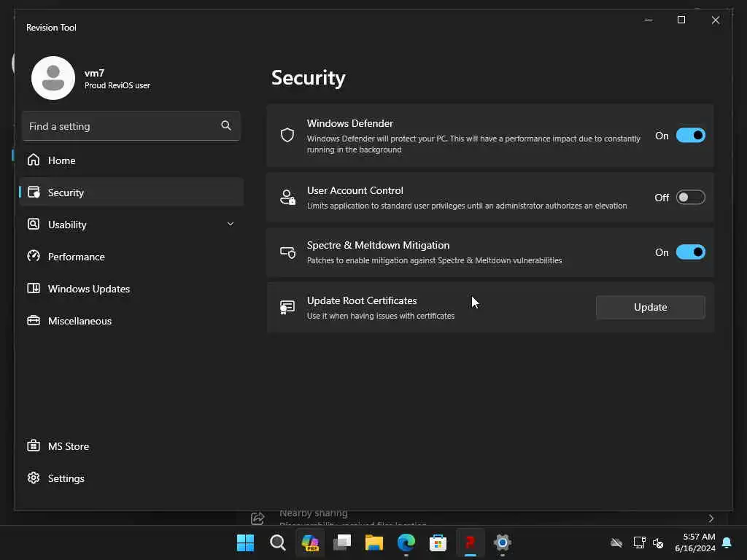
Task: Click the User Account Control person-lock icon
Action: pos(287,197)
